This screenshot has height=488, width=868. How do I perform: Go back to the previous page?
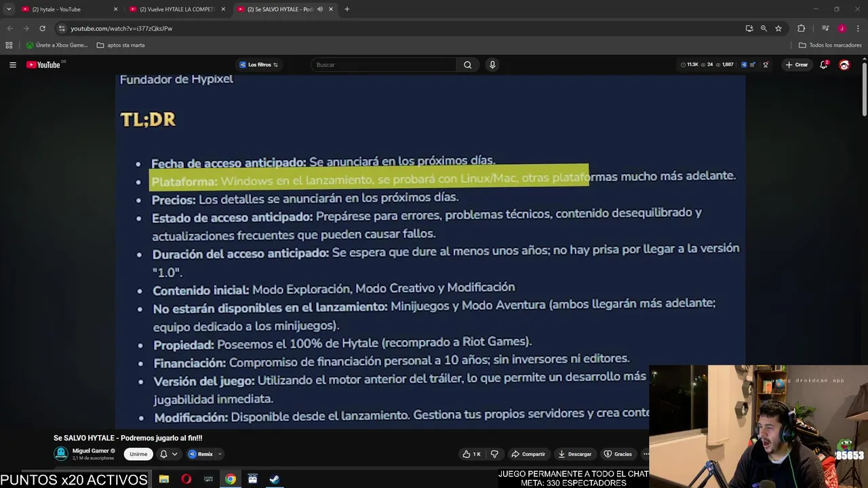[9, 28]
